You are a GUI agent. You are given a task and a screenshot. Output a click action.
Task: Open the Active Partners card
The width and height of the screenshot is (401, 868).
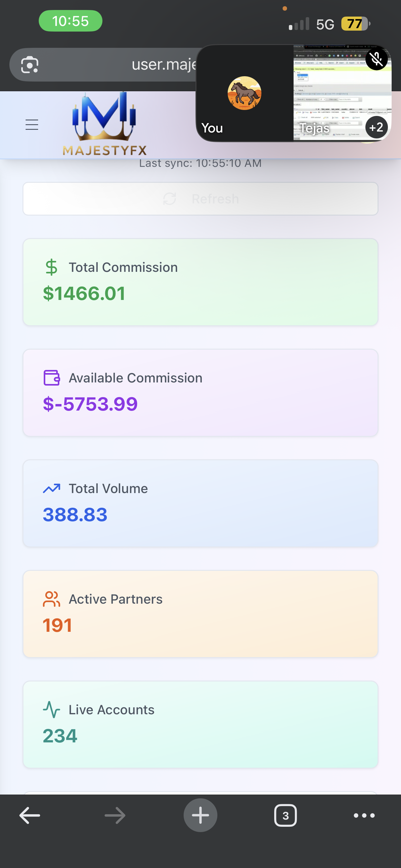(200, 614)
